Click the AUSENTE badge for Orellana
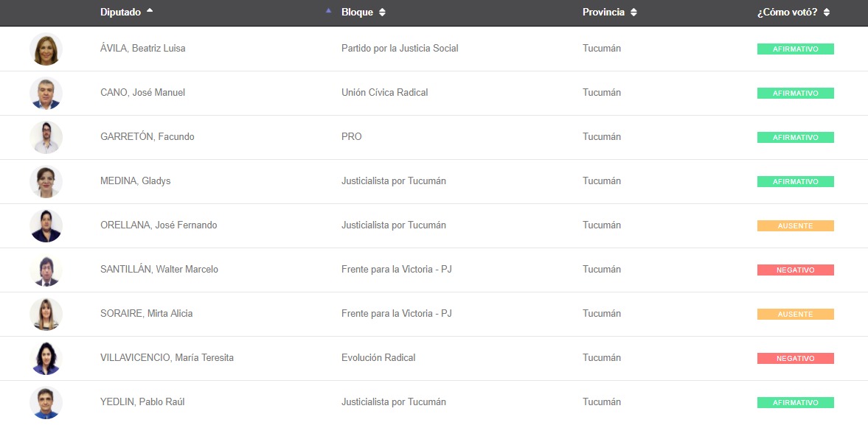 (796, 225)
